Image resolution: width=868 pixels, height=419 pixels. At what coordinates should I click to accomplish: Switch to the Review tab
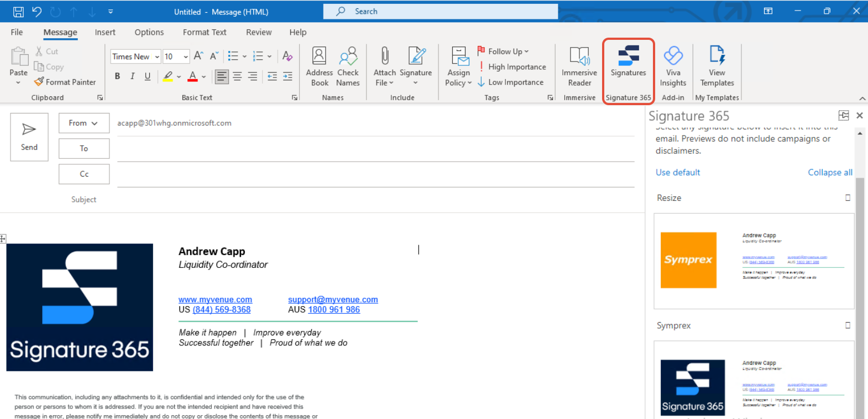pyautogui.click(x=259, y=32)
